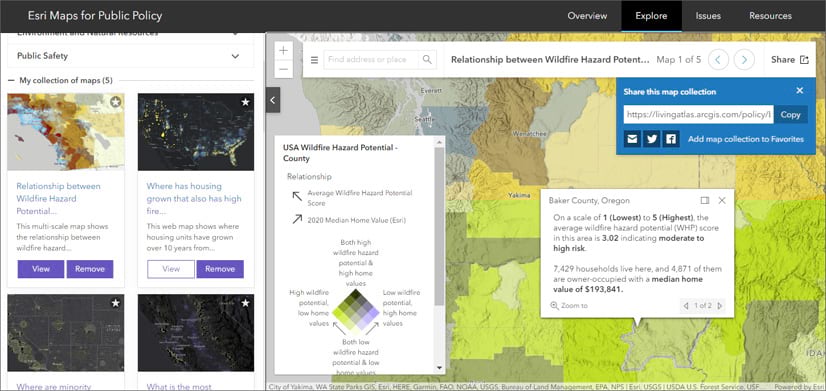Click the wildfire hazard map thumbnail
The width and height of the screenshot is (826, 391).
pos(66,132)
